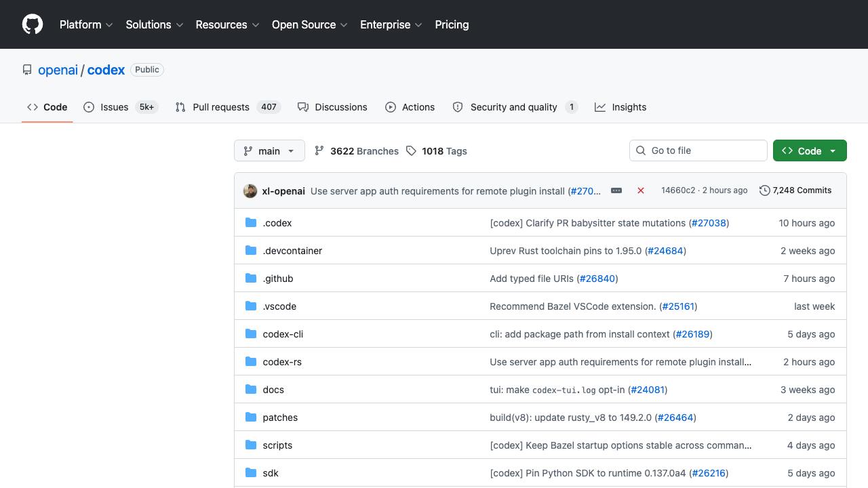Open the Resources menu

point(228,24)
